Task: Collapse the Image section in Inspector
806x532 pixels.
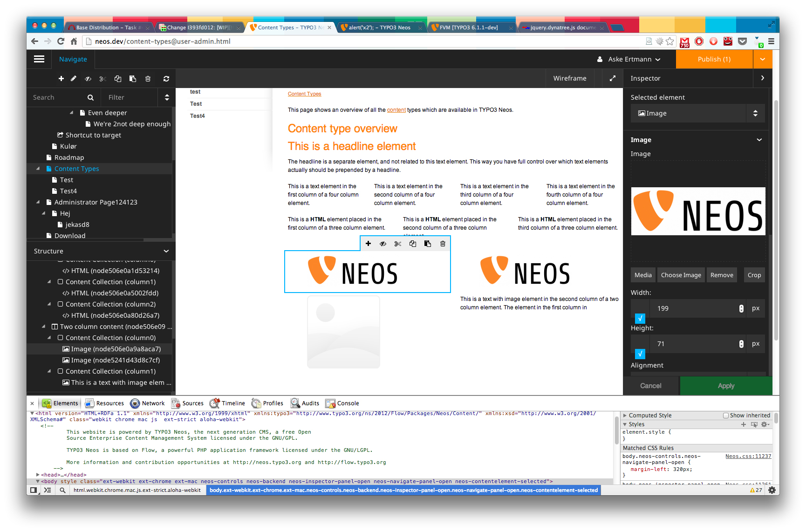Action: click(759, 140)
